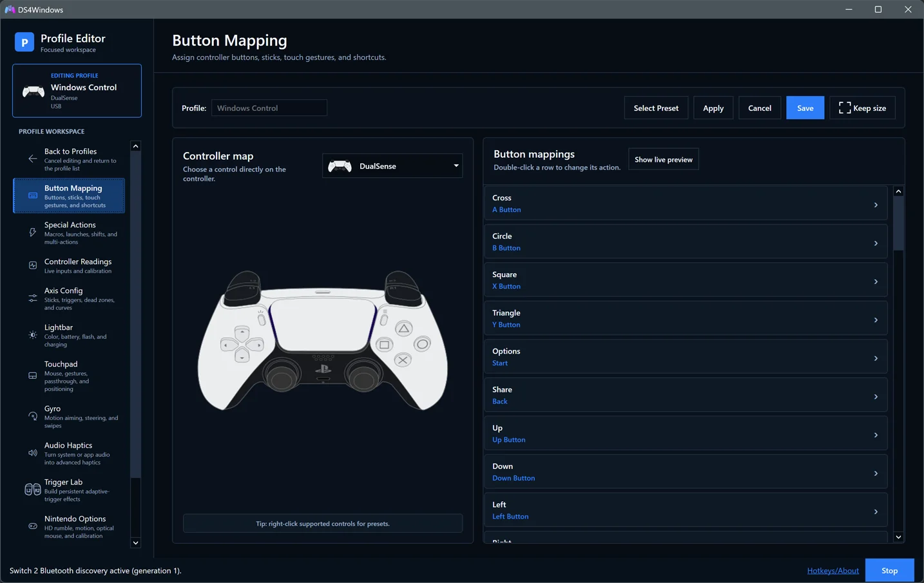Click the Windows Control editing profile card

(77, 91)
